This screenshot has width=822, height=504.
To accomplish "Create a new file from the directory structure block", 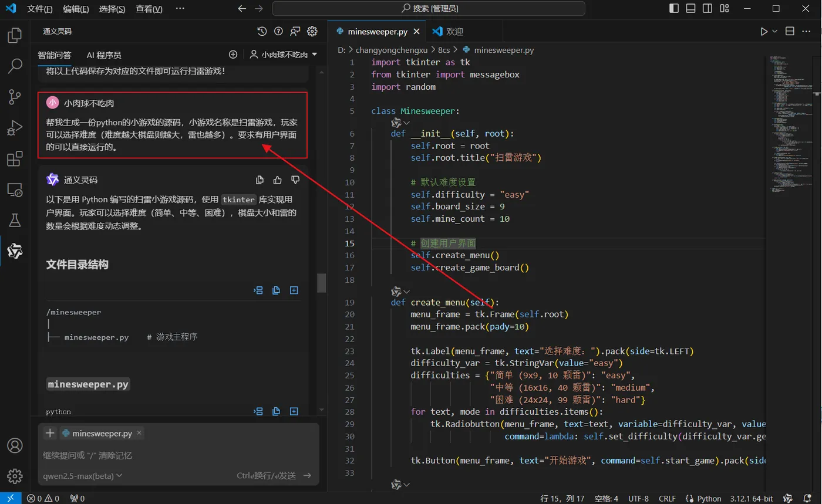I will pos(294,290).
